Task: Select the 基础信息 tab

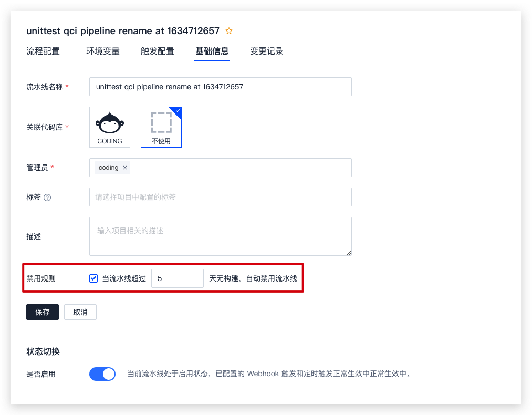Action: (x=212, y=51)
